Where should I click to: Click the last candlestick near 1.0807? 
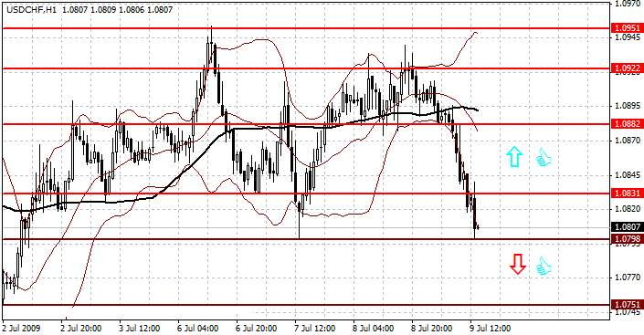pos(478,226)
